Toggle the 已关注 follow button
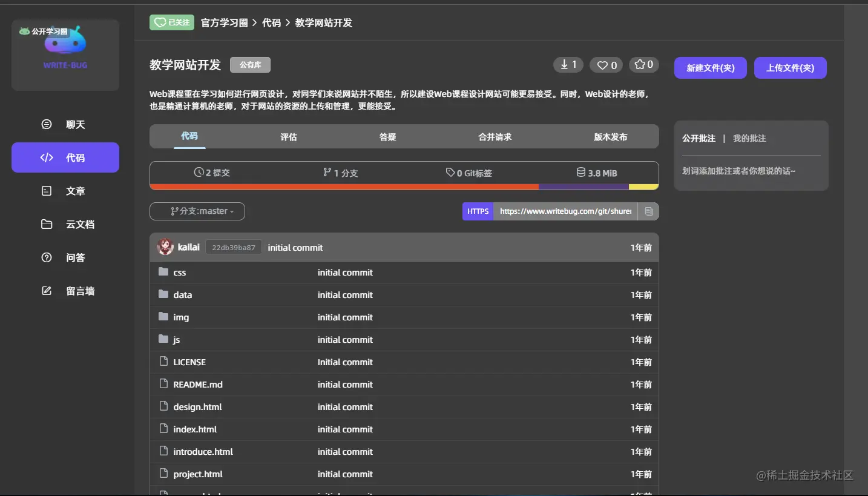Viewport: 868px width, 496px height. point(172,22)
